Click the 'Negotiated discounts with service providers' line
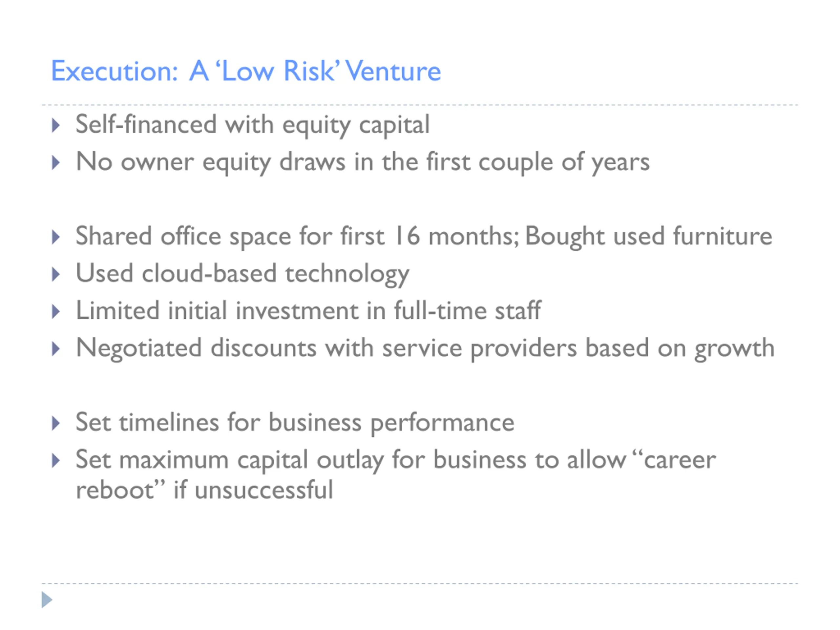This screenshot has height=630, width=840. [x=425, y=348]
